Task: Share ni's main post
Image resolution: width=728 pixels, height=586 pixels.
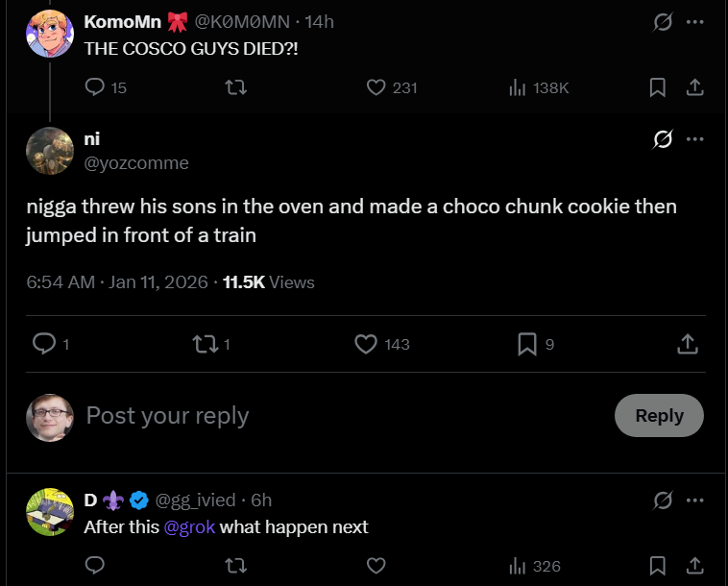Action: [688, 344]
